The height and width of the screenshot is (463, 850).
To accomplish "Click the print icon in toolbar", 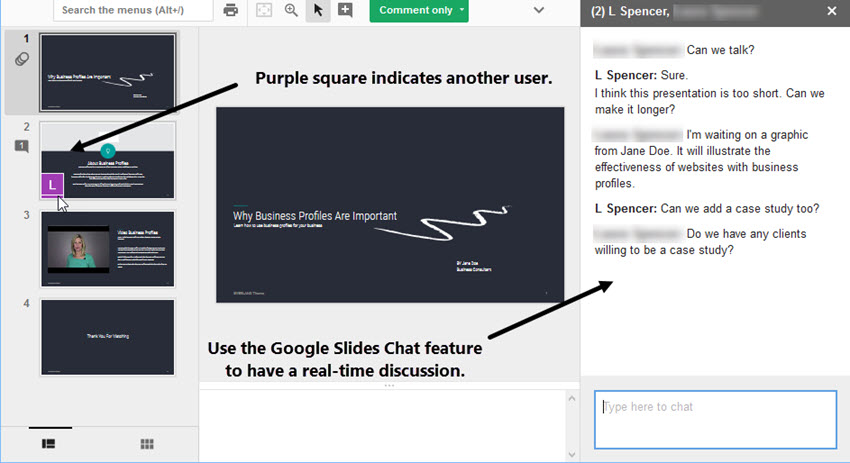I will click(x=230, y=10).
